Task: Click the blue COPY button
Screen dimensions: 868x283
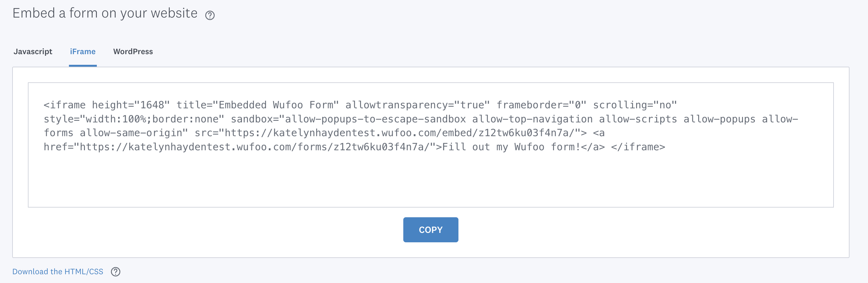Action: 431,230
